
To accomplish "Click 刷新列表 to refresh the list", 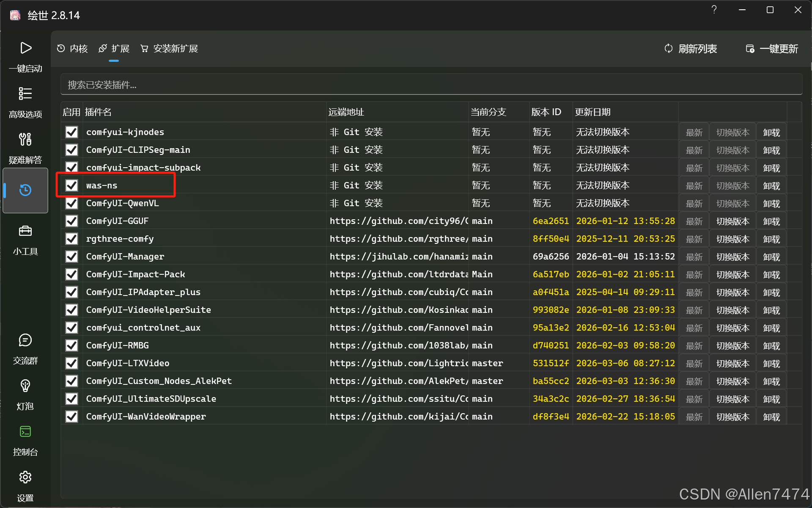I will tap(691, 49).
